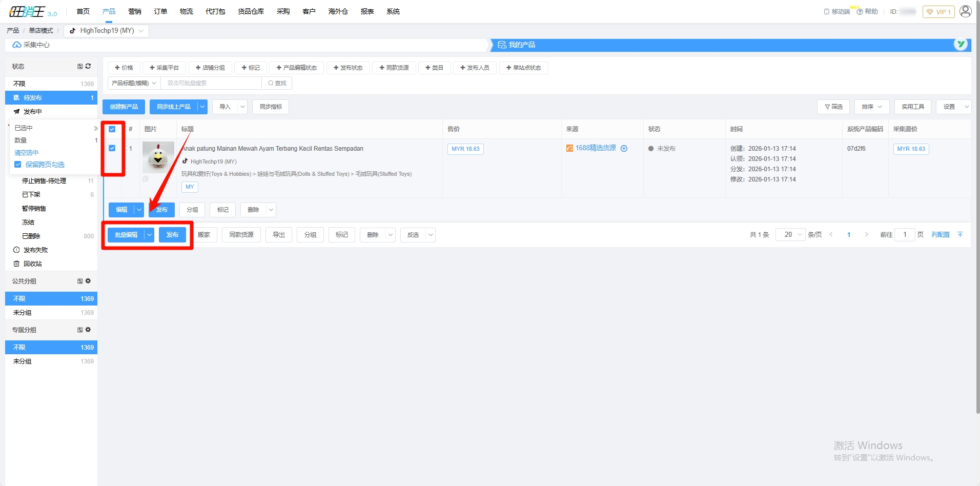Viewport: 980px width, 486px height.
Task: Toggle the 保留跨页勾选 checkbox
Action: [x=18, y=165]
